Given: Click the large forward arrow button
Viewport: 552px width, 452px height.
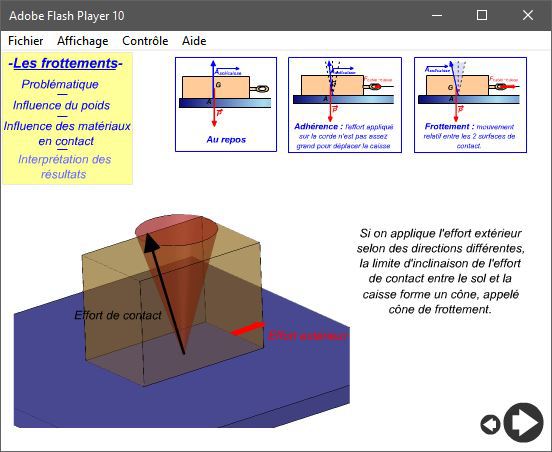Looking at the screenshot, I should (x=523, y=422).
